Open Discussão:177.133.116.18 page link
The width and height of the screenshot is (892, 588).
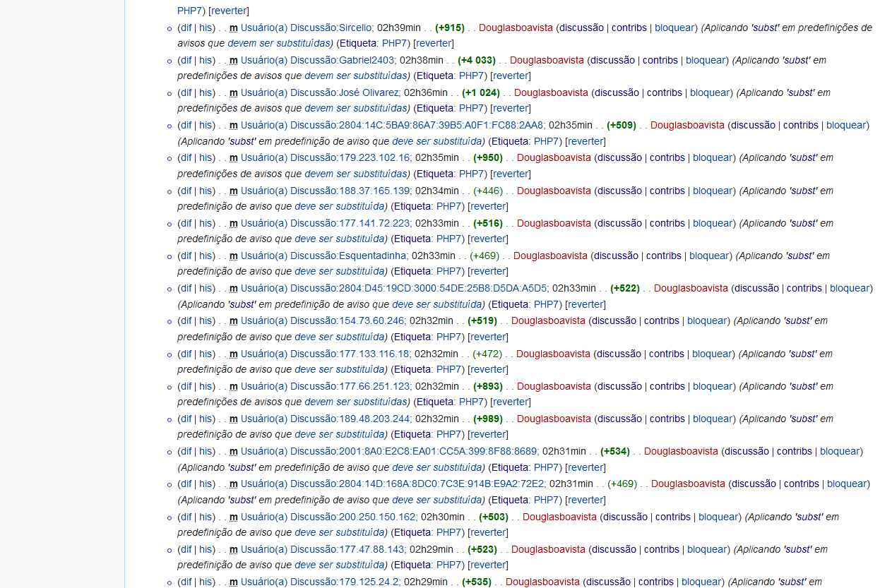pyautogui.click(x=326, y=354)
